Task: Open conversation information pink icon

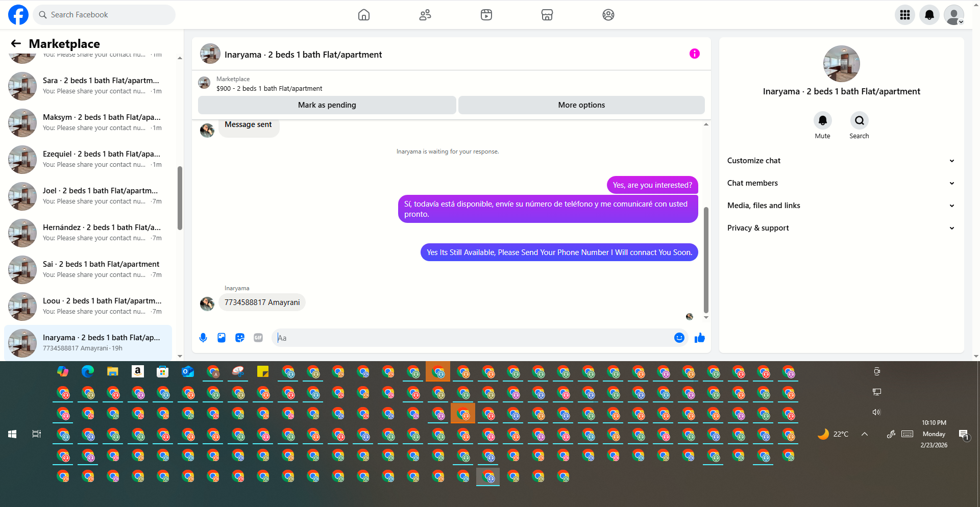Action: (x=695, y=54)
